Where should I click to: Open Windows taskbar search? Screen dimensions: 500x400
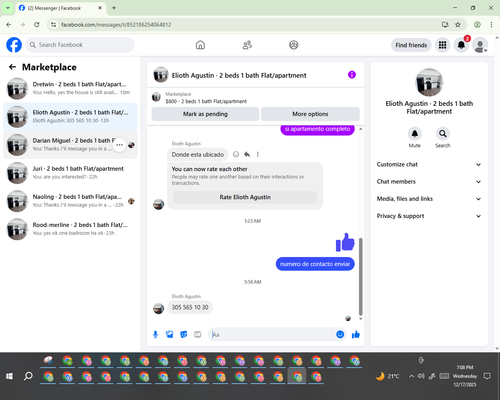click(28, 376)
